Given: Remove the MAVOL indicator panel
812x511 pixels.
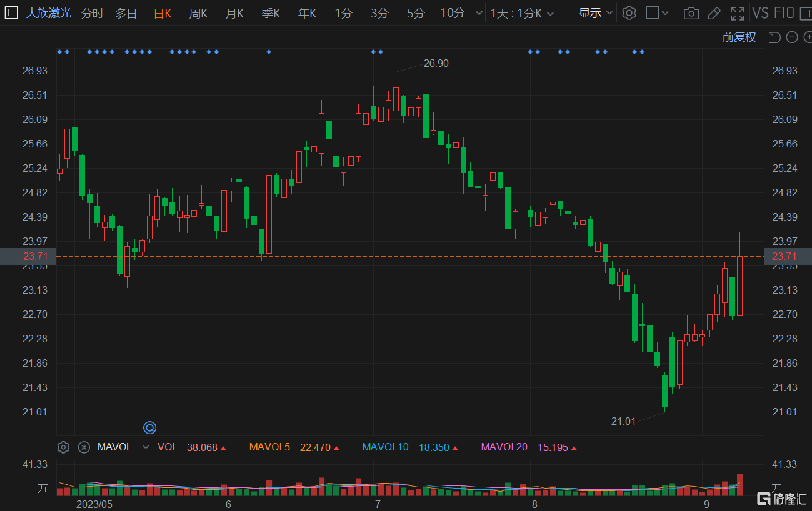Looking at the screenshot, I should click(84, 447).
